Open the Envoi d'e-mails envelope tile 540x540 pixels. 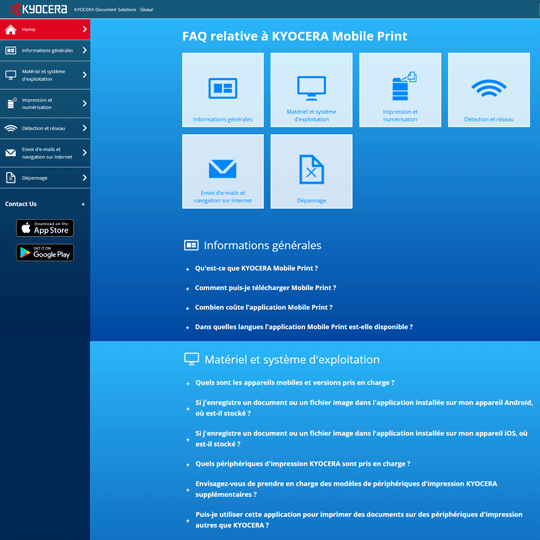pyautogui.click(x=223, y=171)
